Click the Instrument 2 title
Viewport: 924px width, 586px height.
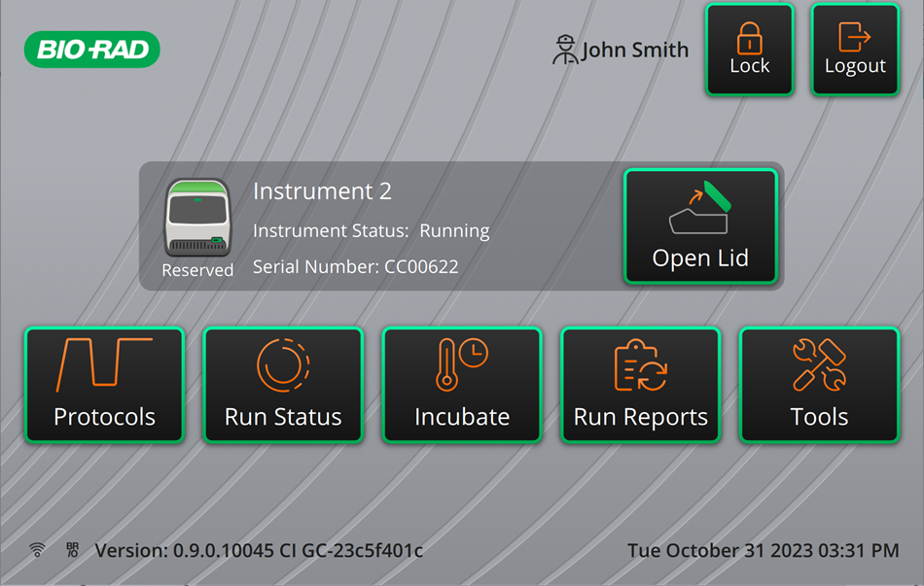click(322, 190)
